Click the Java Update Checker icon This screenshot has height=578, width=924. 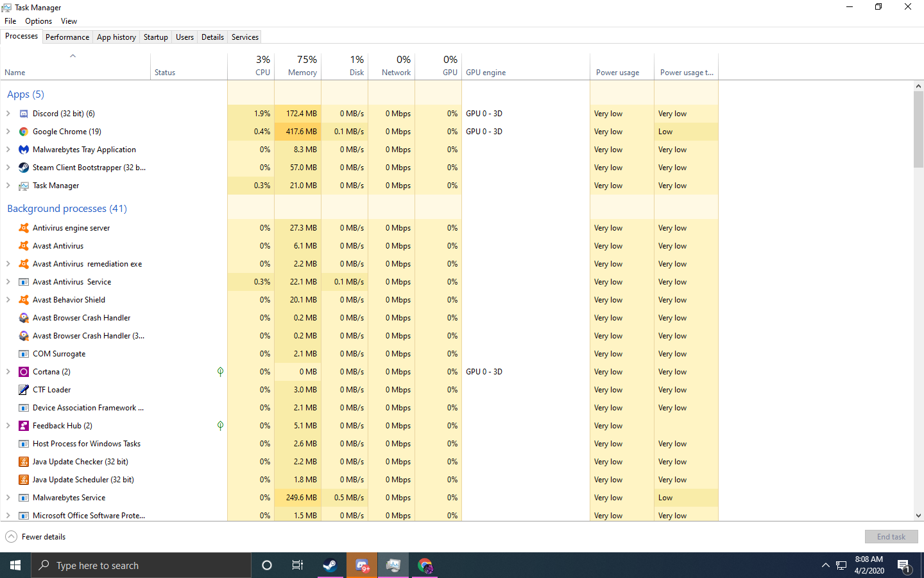[24, 462]
